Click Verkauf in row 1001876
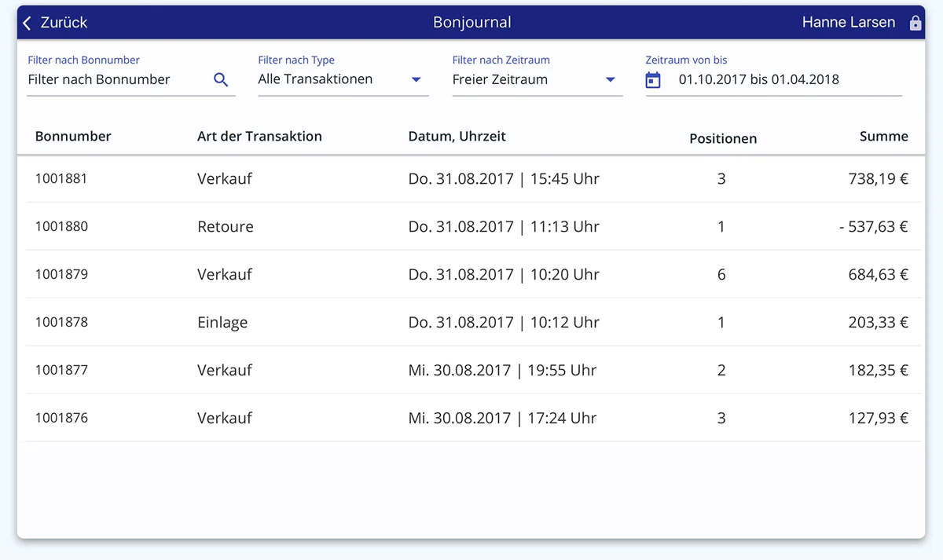The width and height of the screenshot is (943, 560). 225,419
